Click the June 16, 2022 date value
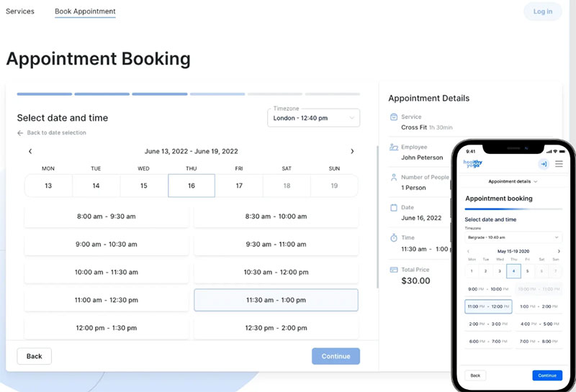576x392 pixels. [x=421, y=218]
